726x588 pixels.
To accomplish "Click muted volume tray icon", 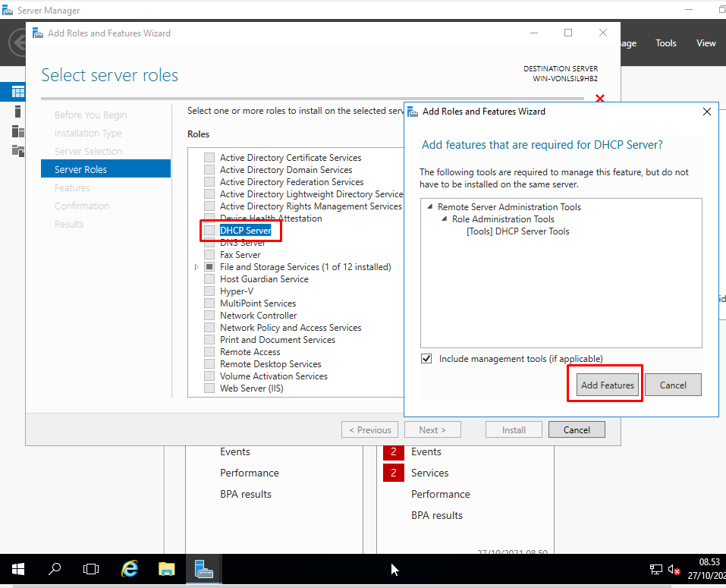I will [674, 570].
